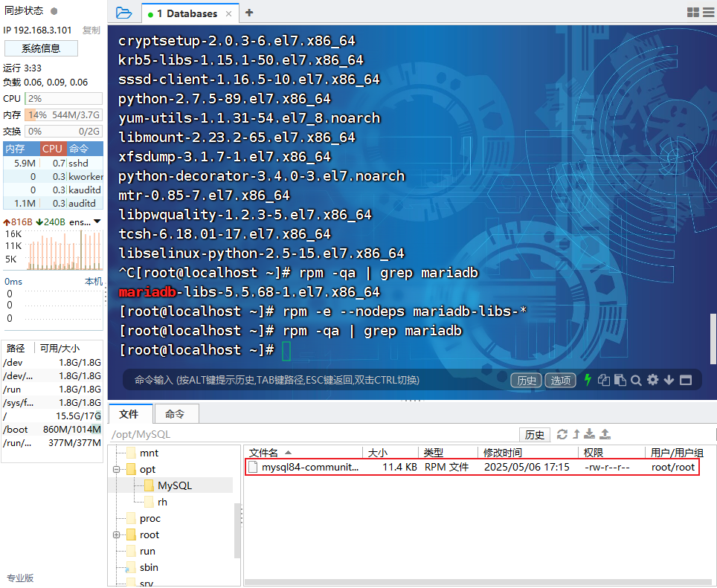
Task: Refresh the file list
Action: pyautogui.click(x=562, y=434)
